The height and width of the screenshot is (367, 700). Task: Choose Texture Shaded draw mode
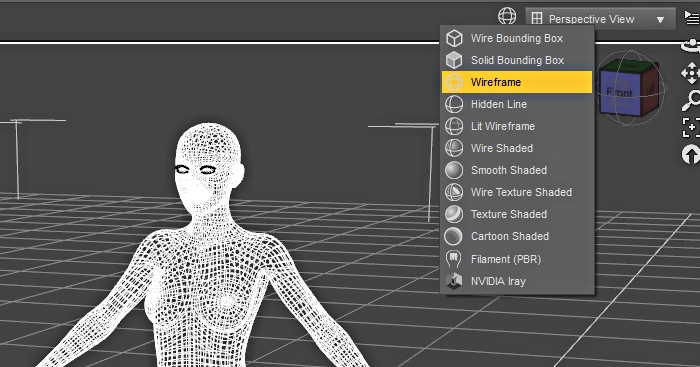tap(517, 214)
